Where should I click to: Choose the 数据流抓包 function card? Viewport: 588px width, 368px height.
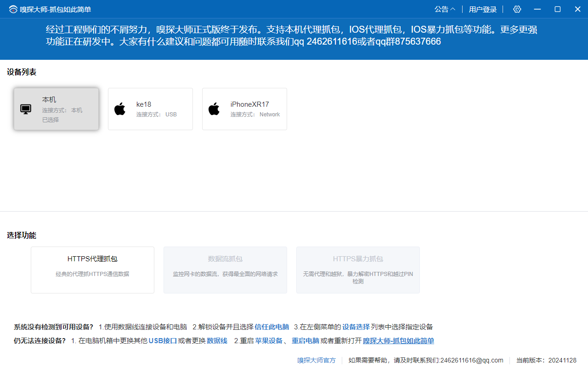[225, 270]
